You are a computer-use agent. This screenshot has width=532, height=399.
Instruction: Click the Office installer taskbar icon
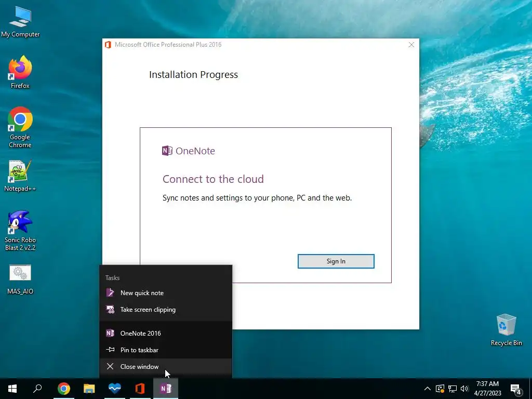140,389
